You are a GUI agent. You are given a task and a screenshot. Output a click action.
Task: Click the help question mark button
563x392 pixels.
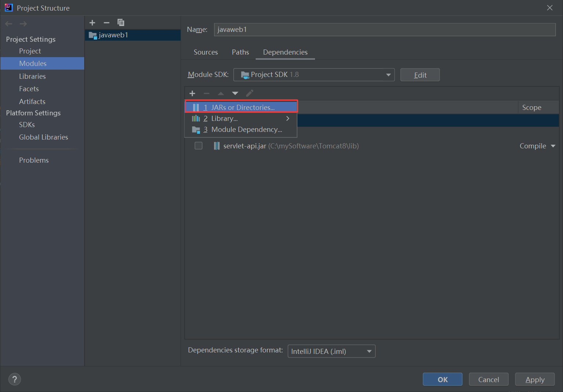click(15, 379)
